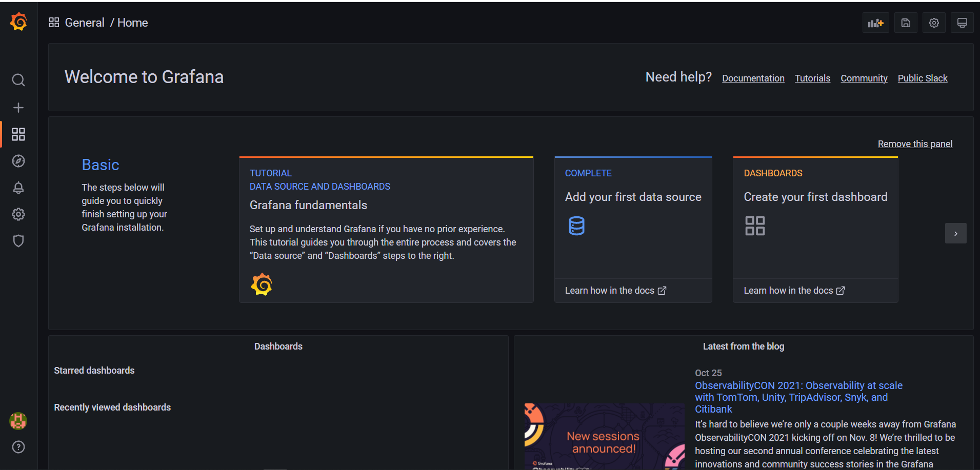Open Add your first data source card
This screenshot has height=470, width=980.
click(633, 230)
